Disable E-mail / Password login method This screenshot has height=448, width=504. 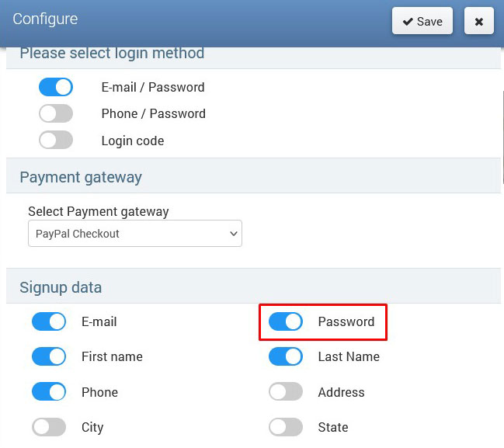pos(56,87)
